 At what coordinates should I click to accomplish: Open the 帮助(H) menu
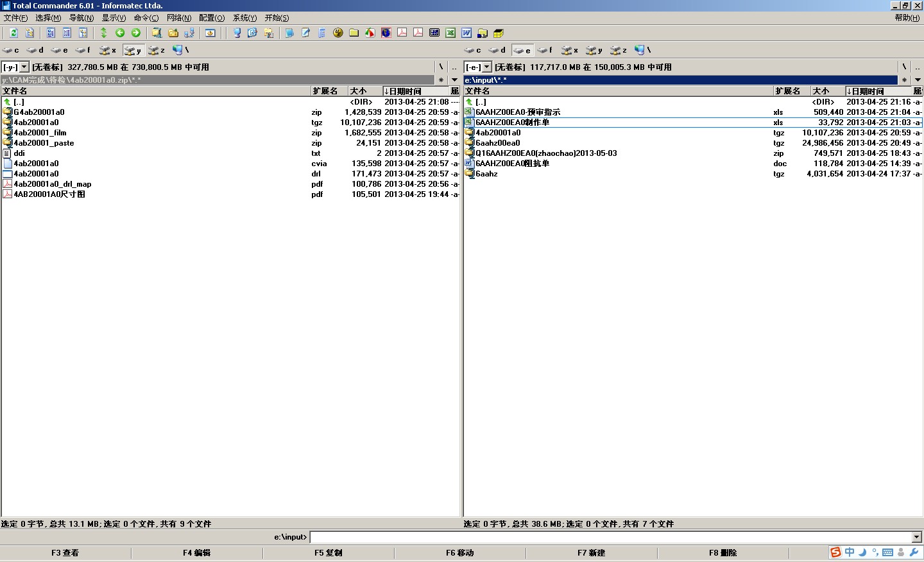click(907, 18)
